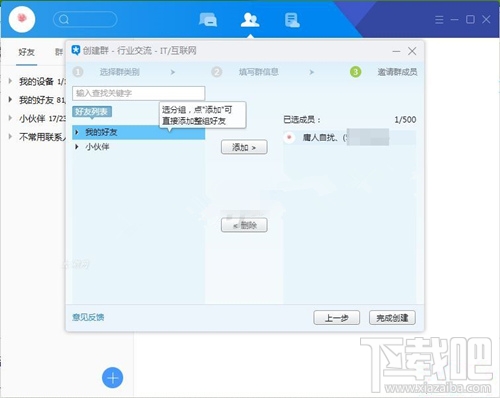Click the 添加 > button
The height and width of the screenshot is (398, 500).
(244, 147)
